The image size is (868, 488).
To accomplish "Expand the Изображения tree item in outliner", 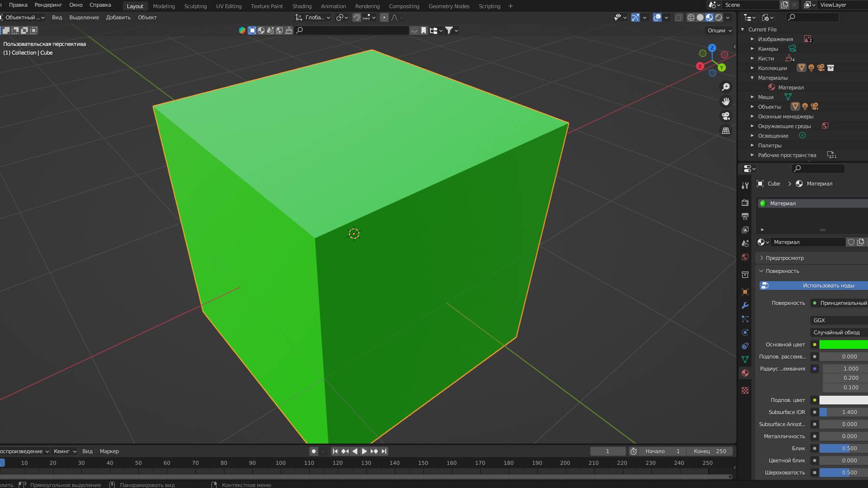I will 752,39.
